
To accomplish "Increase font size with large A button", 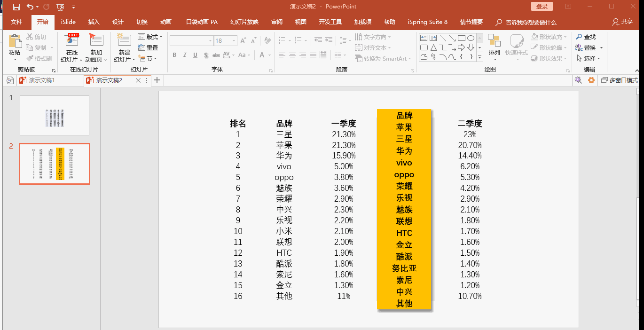I will tap(243, 41).
